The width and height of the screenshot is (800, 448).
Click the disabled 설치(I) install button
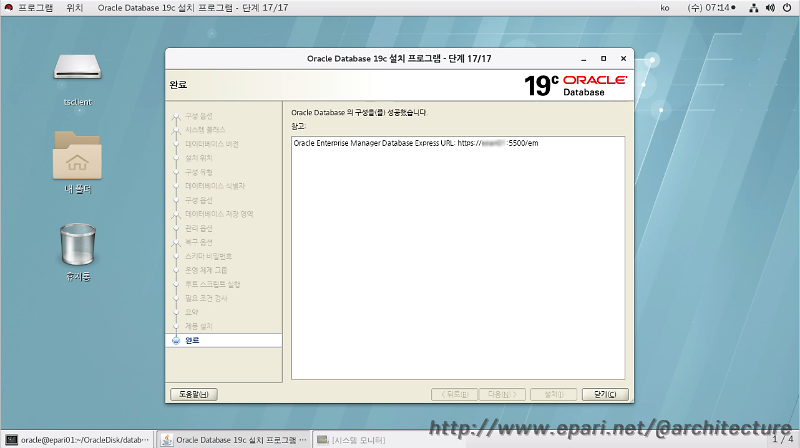coord(554,394)
